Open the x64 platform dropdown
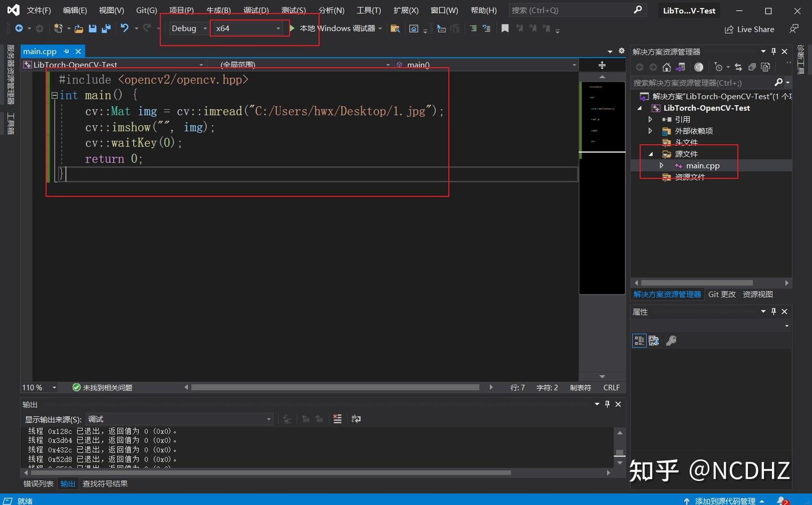 point(277,28)
